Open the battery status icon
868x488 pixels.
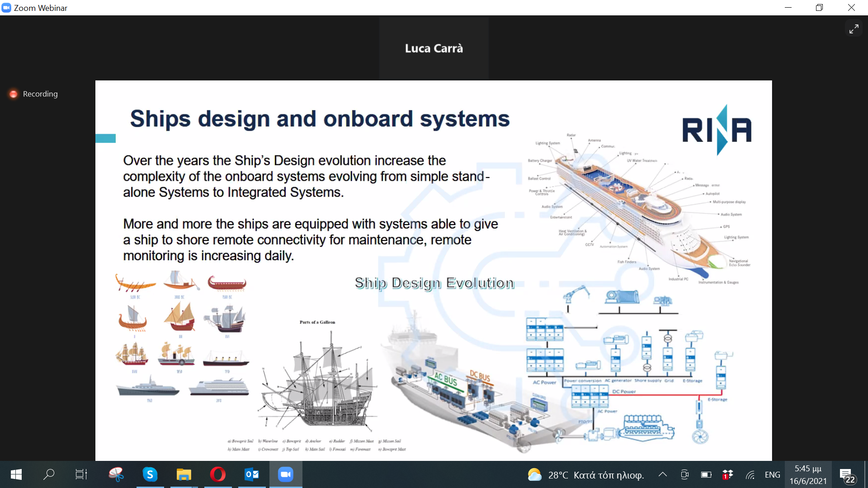point(706,474)
